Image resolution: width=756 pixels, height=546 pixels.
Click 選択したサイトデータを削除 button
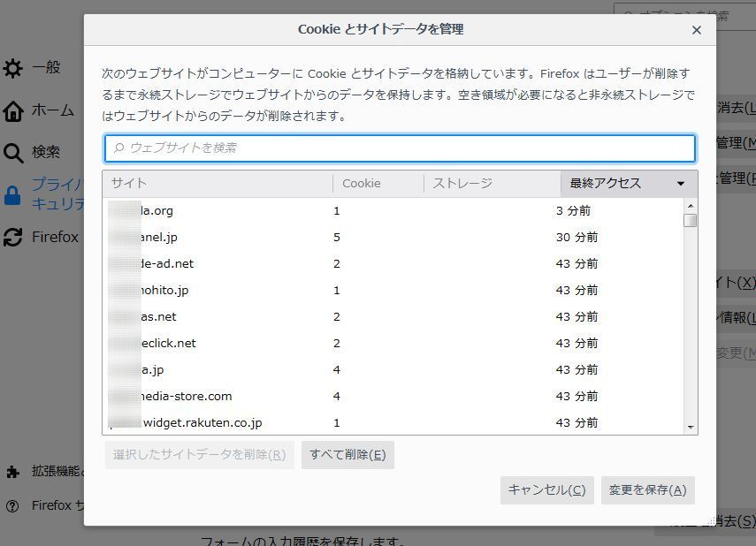click(199, 455)
